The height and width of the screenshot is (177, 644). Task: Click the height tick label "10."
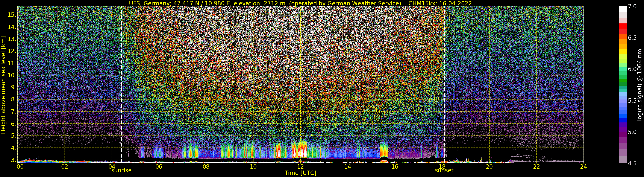12,75
